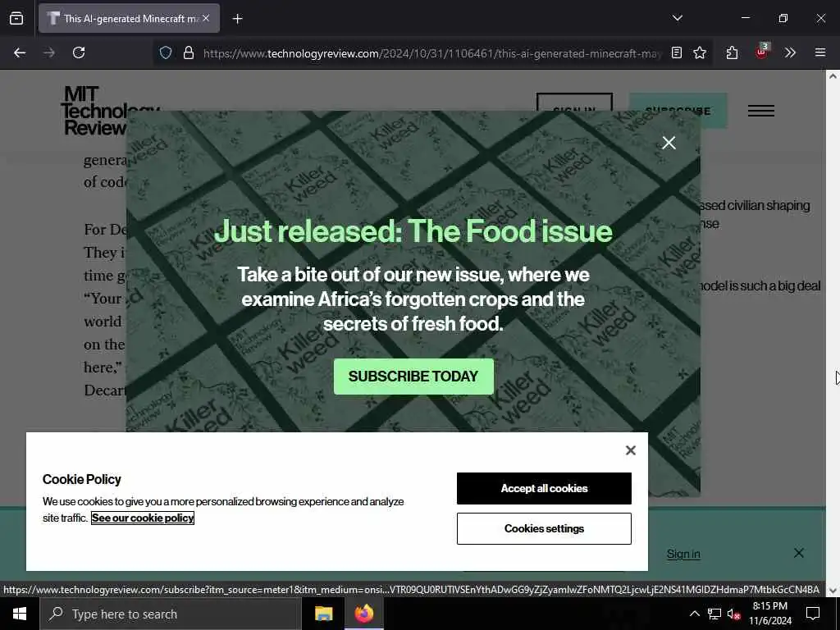Image resolution: width=840 pixels, height=630 pixels.
Task: Click the Firefox taskbar icon
Action: (363, 614)
